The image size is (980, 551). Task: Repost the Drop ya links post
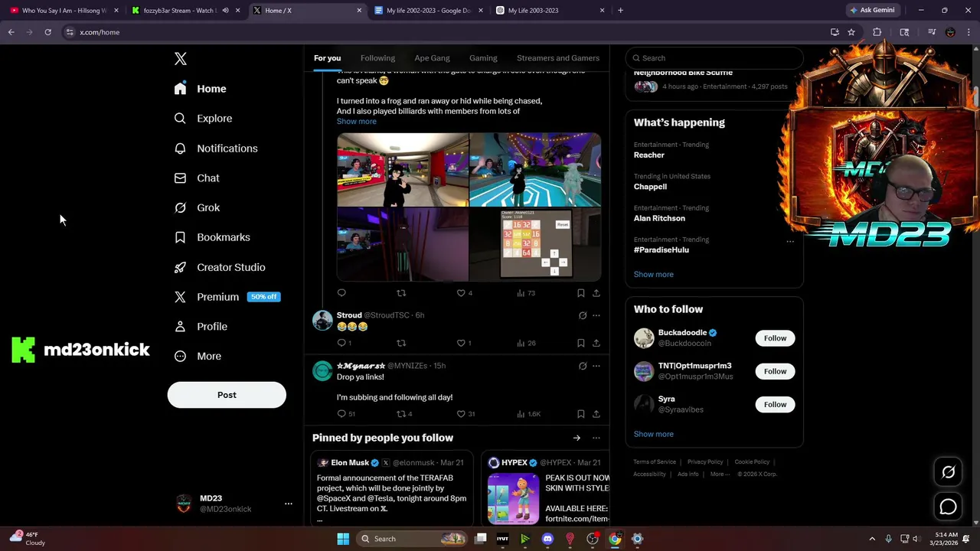pyautogui.click(x=403, y=414)
